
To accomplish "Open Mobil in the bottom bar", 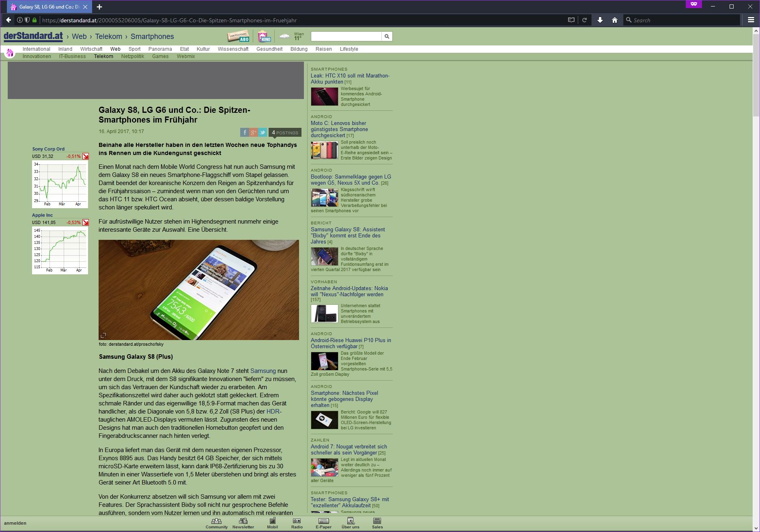I will [x=272, y=523].
